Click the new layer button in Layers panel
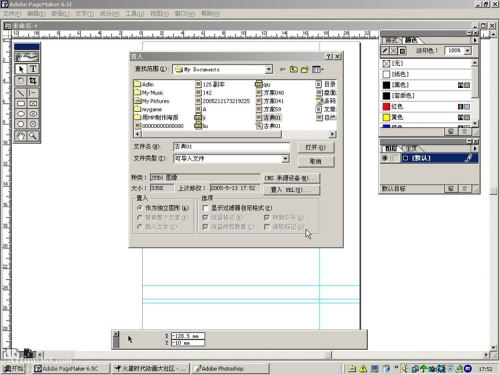 click(451, 189)
